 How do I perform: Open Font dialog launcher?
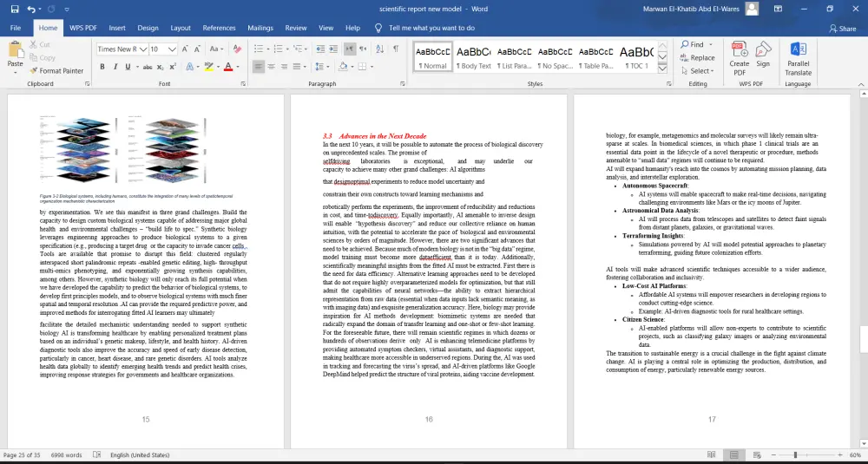(243, 84)
